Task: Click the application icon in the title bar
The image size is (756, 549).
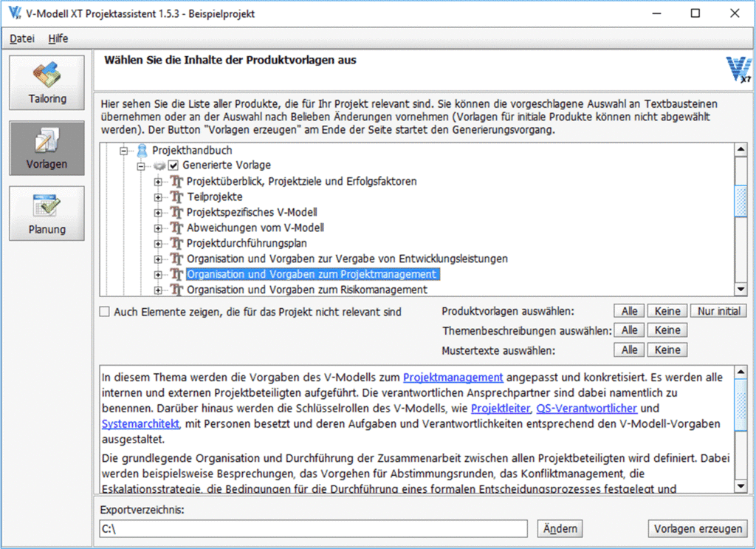Action: pos(15,13)
